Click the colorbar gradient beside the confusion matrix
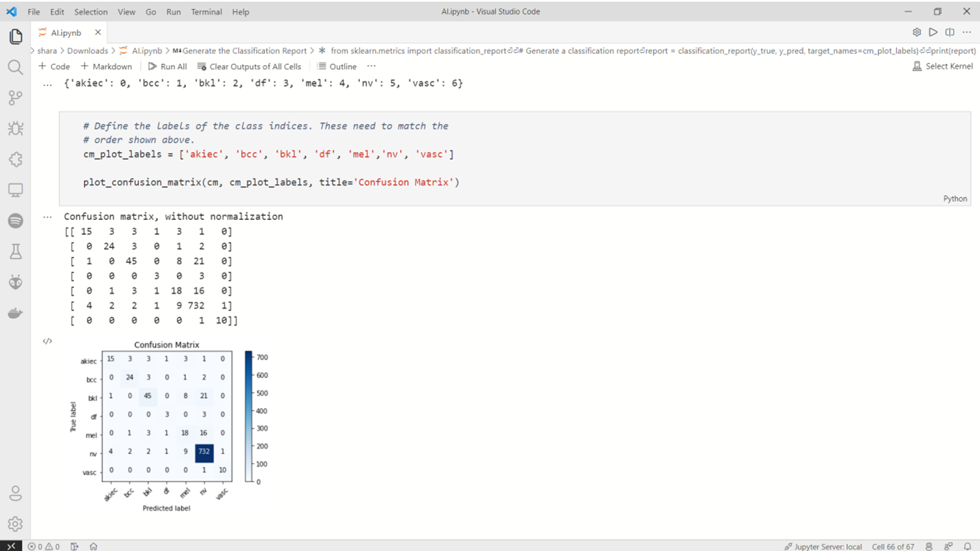 pos(249,416)
